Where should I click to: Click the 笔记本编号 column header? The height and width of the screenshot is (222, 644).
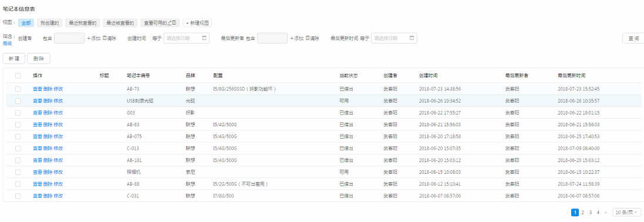[138, 76]
